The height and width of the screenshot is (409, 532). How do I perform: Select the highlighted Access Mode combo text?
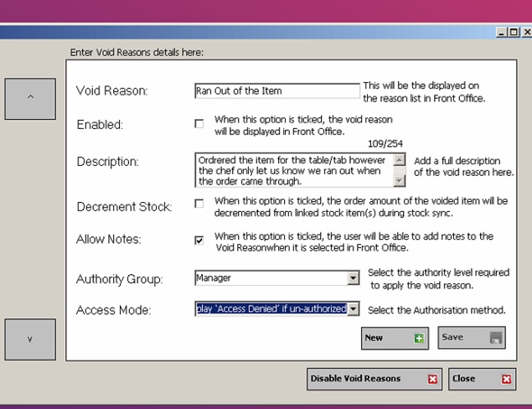pos(271,308)
